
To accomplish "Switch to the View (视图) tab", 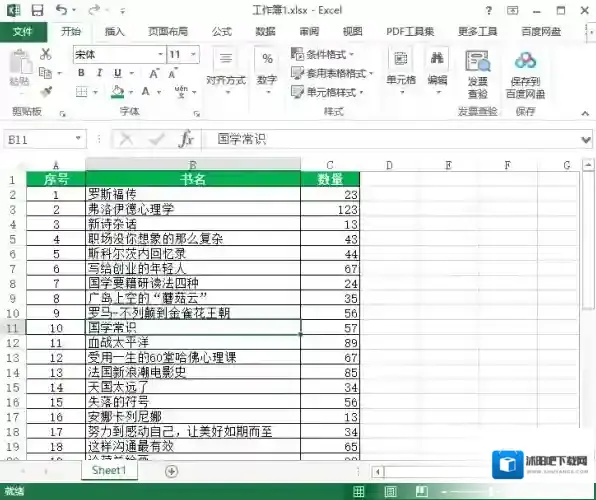I will tap(352, 32).
